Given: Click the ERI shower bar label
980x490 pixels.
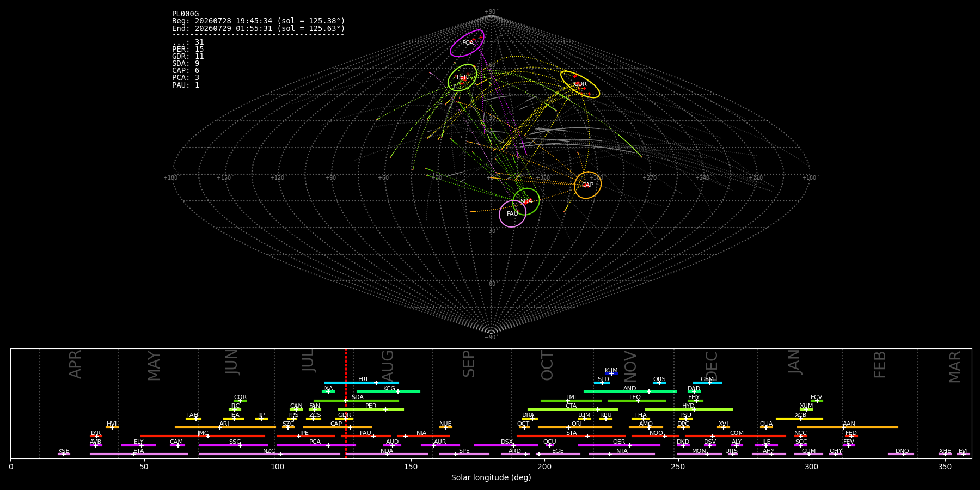Looking at the screenshot, I should (363, 379).
